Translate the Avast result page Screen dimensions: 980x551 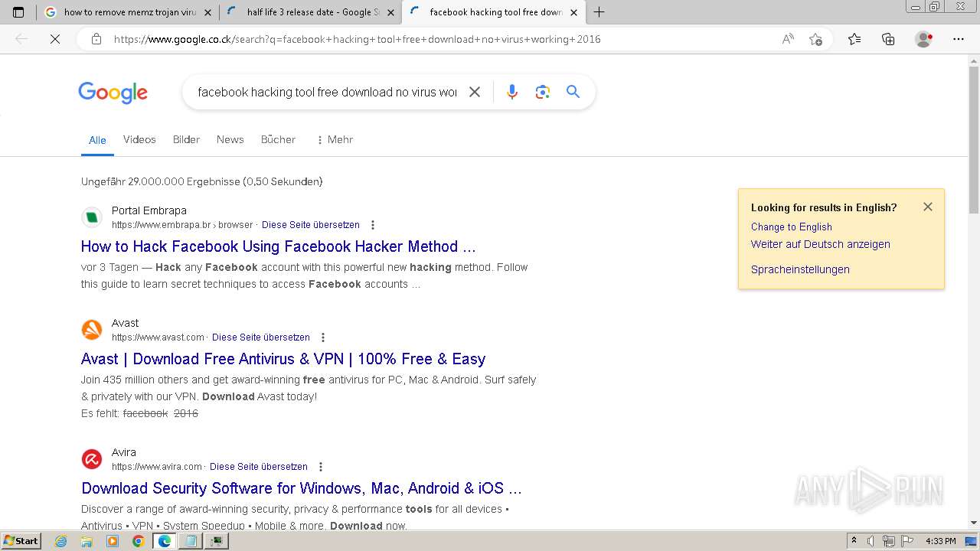click(261, 337)
